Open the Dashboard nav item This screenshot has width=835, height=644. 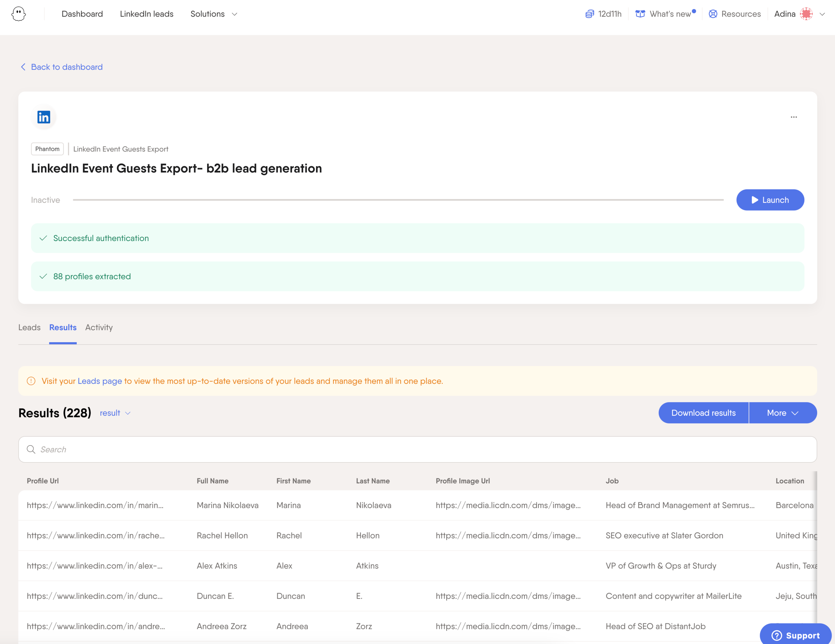(x=82, y=14)
